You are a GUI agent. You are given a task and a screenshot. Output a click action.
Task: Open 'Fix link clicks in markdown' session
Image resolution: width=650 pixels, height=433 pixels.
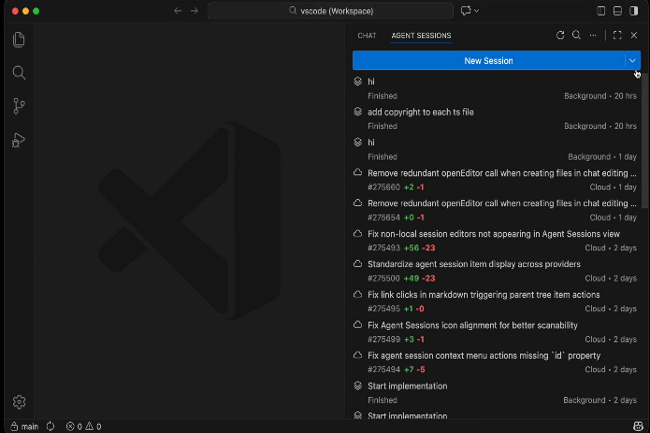[497, 302]
